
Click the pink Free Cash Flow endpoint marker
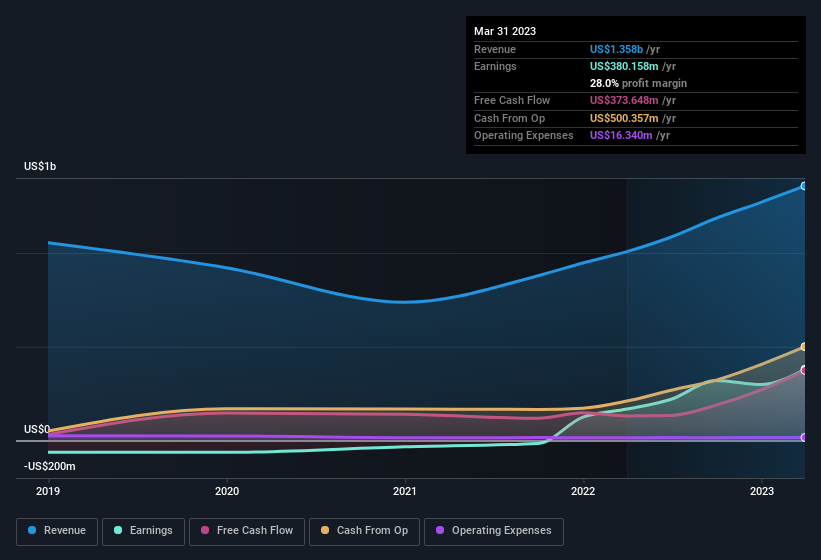(804, 371)
